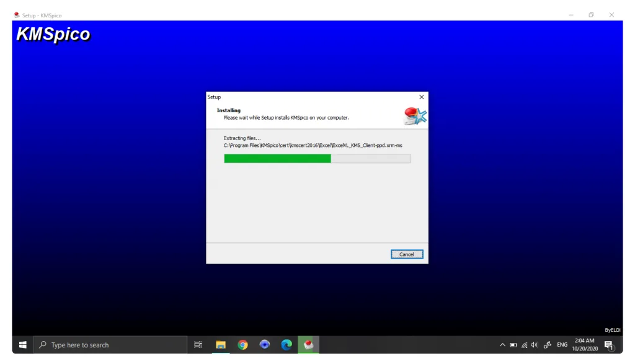This screenshot has height=364, width=635.
Task: Open the network Wi-Fi tray icon
Action: pos(525,345)
